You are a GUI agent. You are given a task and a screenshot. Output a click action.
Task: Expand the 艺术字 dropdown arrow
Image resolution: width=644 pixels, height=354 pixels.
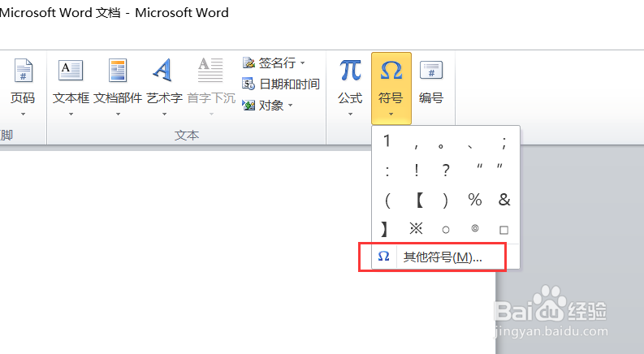coord(164,114)
